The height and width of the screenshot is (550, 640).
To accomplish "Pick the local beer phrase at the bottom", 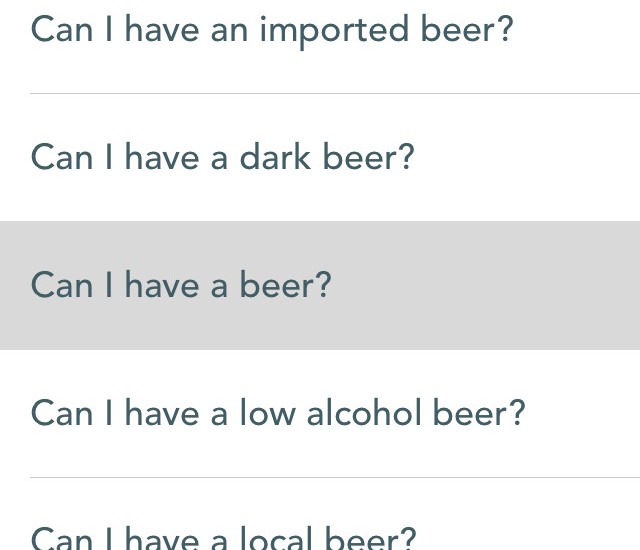I will (x=223, y=536).
